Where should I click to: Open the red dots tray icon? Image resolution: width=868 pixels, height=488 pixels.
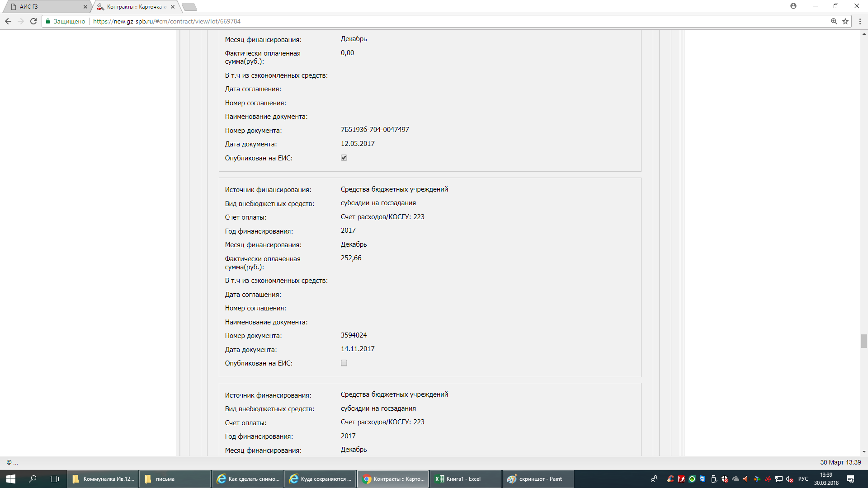pyautogui.click(x=768, y=479)
